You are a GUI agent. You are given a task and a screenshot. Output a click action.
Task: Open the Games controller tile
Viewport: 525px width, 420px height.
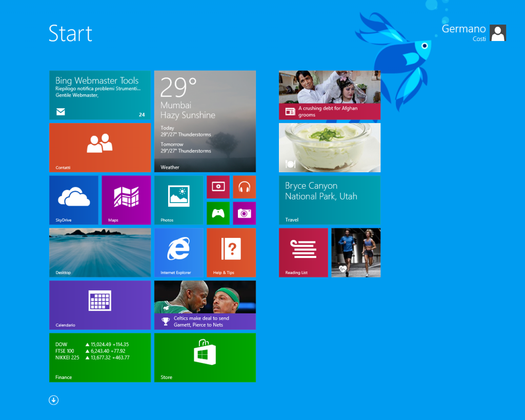tap(218, 213)
